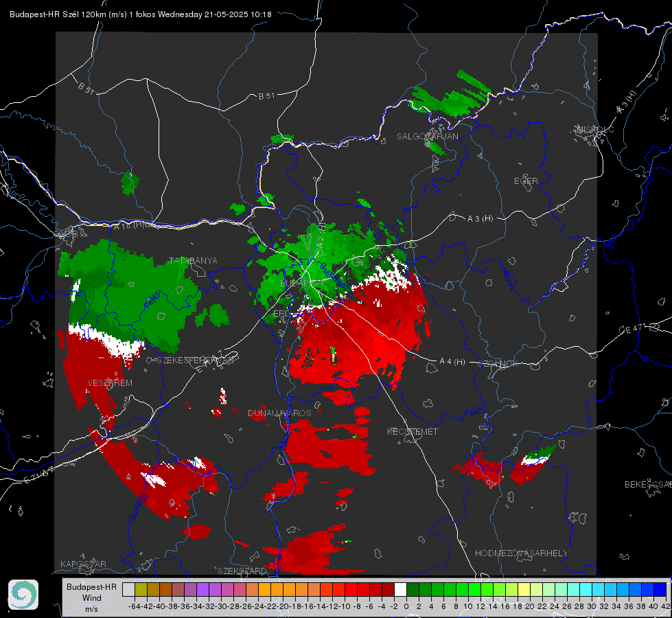Click the 'm/s' unit label in legend
This screenshot has height=618, width=672.
coord(91,609)
